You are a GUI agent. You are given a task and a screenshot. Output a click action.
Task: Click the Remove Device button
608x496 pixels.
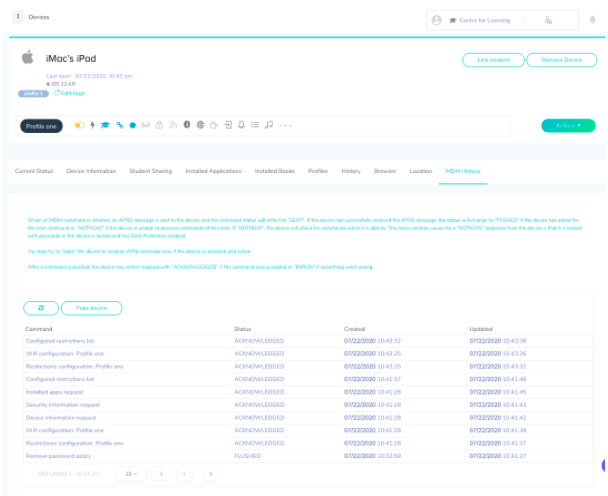click(561, 60)
